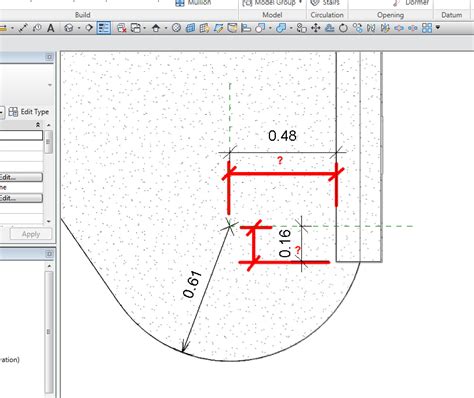Screen dimensions: 474x398
Task: Click the Circulation panel label
Action: [x=327, y=15]
